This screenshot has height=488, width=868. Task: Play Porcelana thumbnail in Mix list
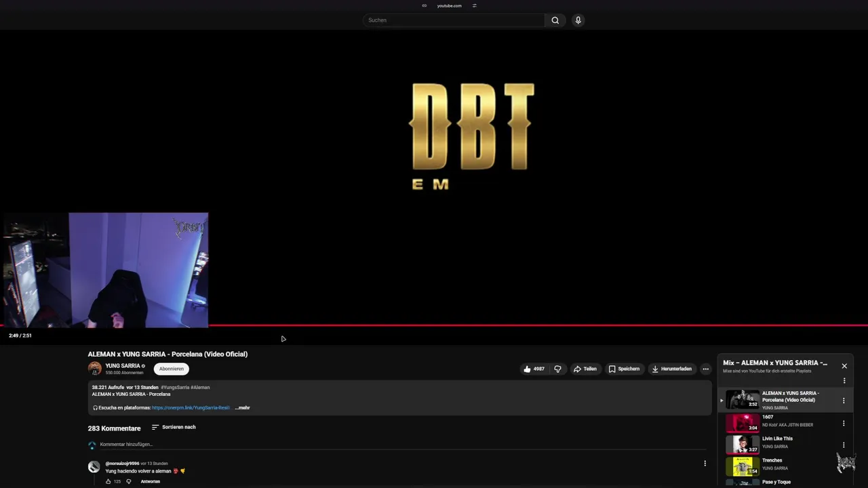pyautogui.click(x=743, y=399)
